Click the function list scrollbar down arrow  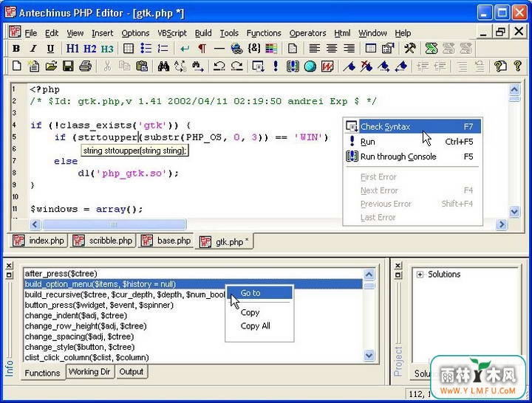click(x=369, y=355)
